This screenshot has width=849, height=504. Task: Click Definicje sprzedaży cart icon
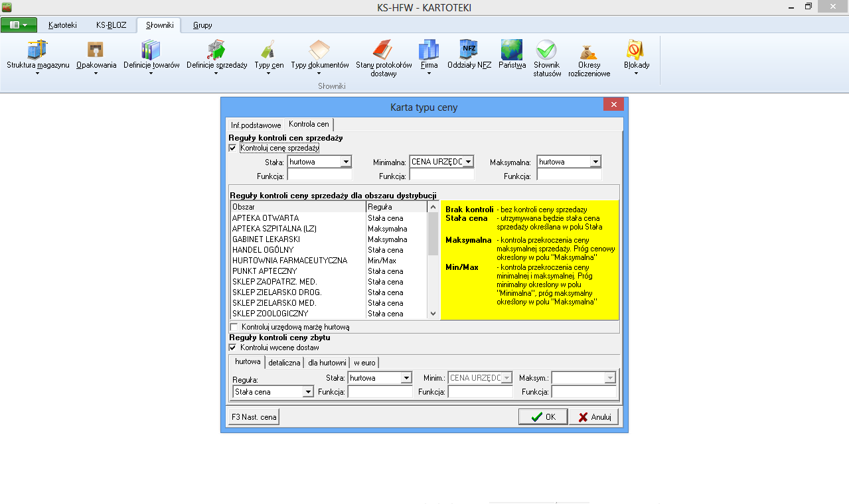pyautogui.click(x=216, y=50)
